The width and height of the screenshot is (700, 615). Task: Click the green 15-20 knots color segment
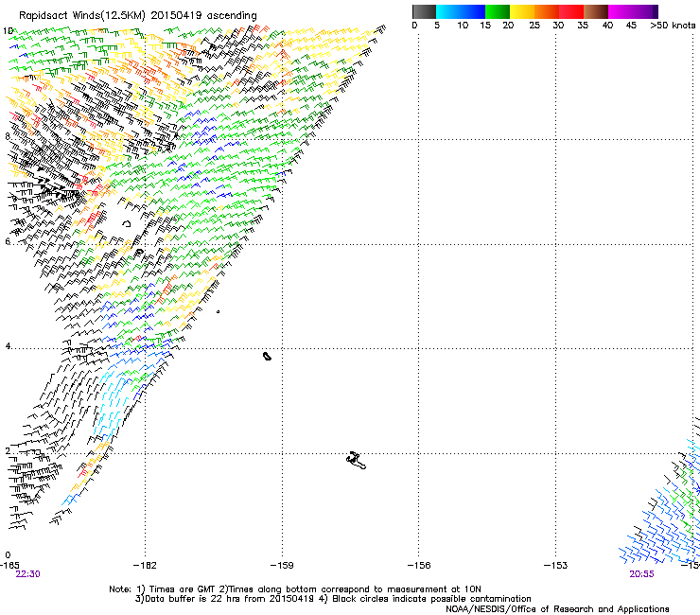click(x=498, y=11)
